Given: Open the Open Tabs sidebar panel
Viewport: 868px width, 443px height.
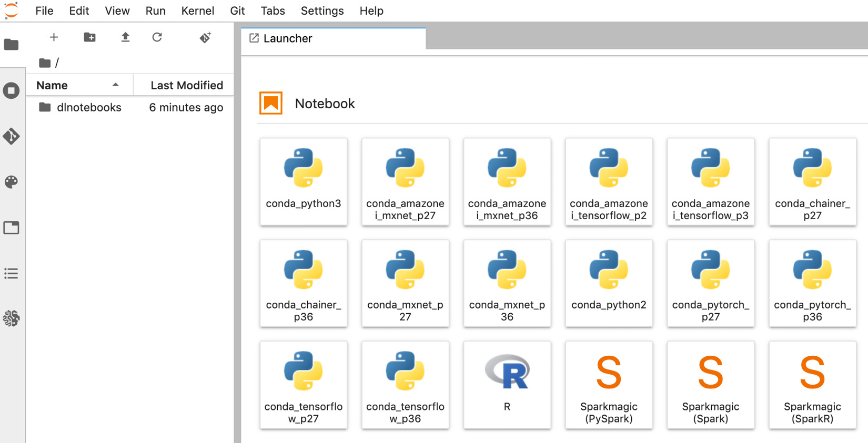Looking at the screenshot, I should tap(11, 228).
